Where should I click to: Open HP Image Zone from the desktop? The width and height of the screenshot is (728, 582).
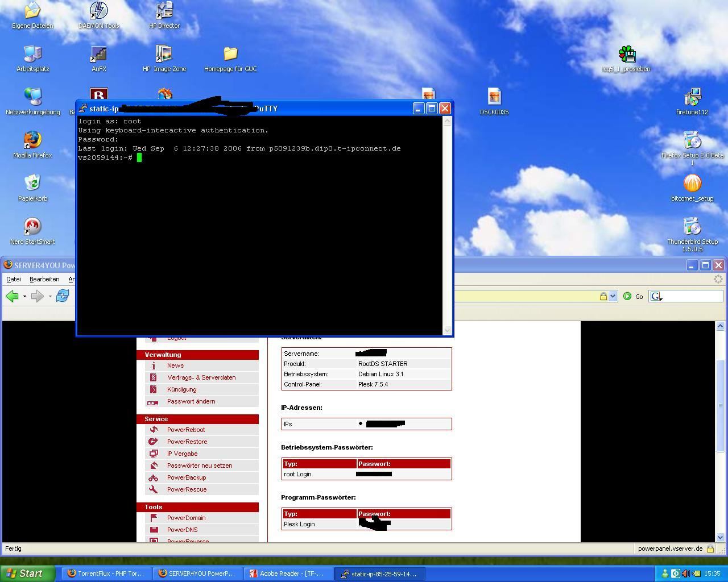[164, 59]
